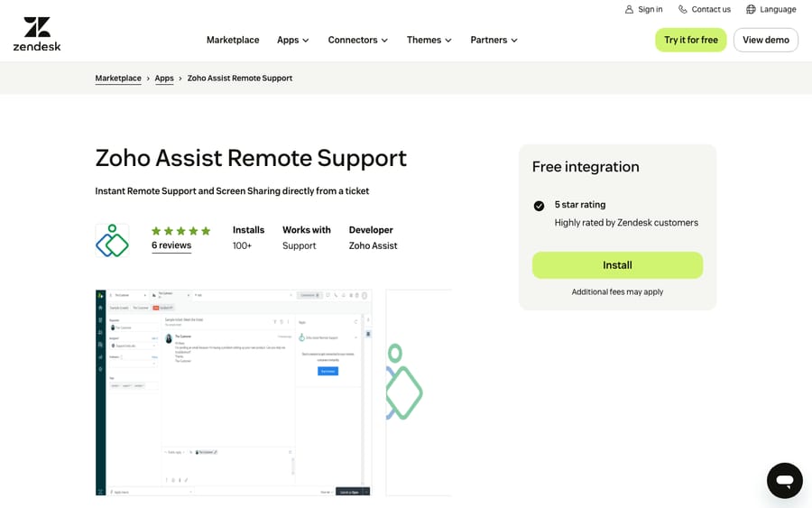Click the Zendesk logo
The height and width of the screenshot is (508, 812).
37,34
